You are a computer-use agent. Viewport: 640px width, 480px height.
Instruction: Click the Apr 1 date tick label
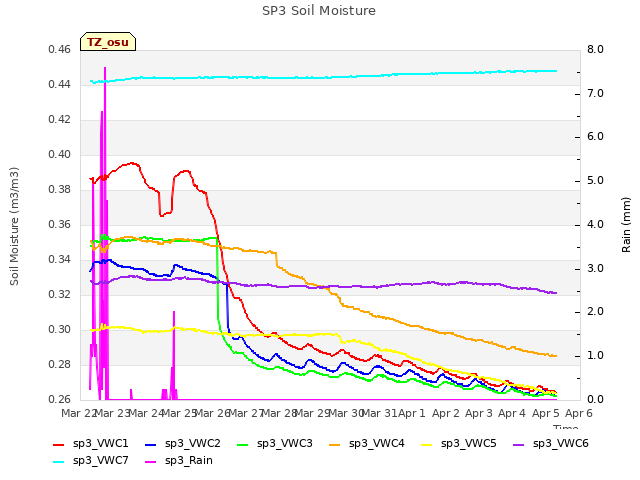click(x=412, y=413)
